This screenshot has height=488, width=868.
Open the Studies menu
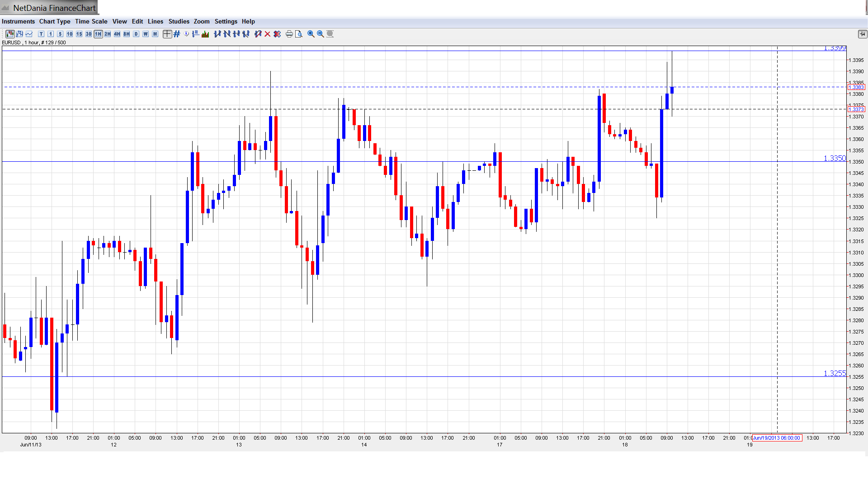coord(179,21)
